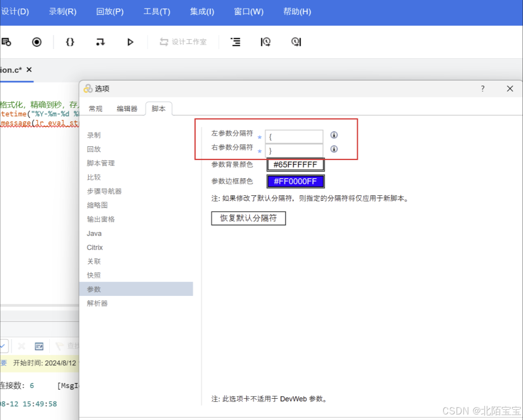
Task: Open the 窗口(W) menu
Action: [249, 12]
